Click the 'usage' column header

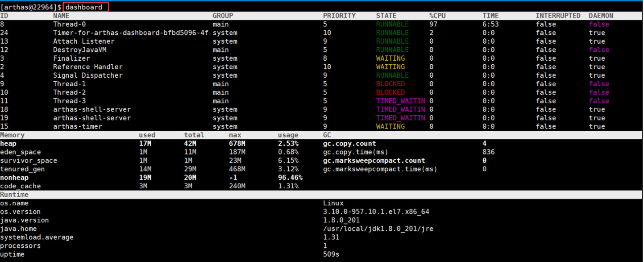pyautogui.click(x=288, y=135)
